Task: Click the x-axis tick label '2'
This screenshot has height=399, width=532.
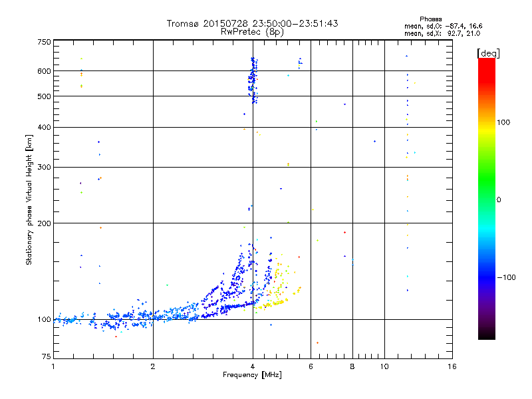Action: pyautogui.click(x=153, y=366)
